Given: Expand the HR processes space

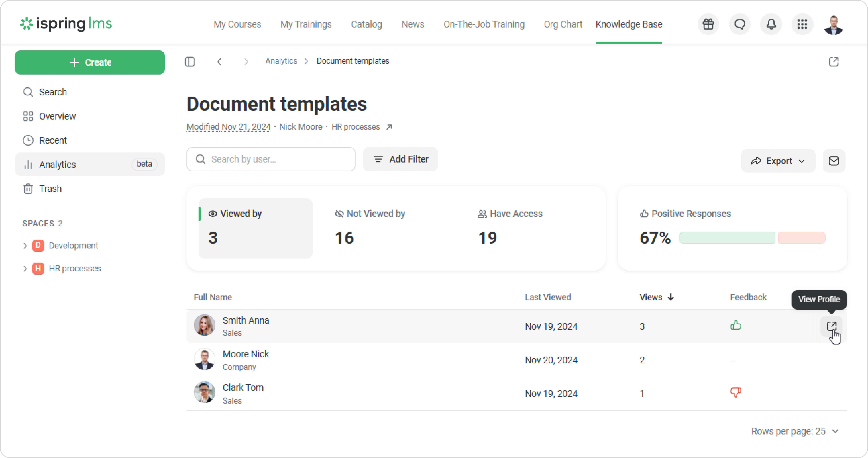Looking at the screenshot, I should click(25, 268).
